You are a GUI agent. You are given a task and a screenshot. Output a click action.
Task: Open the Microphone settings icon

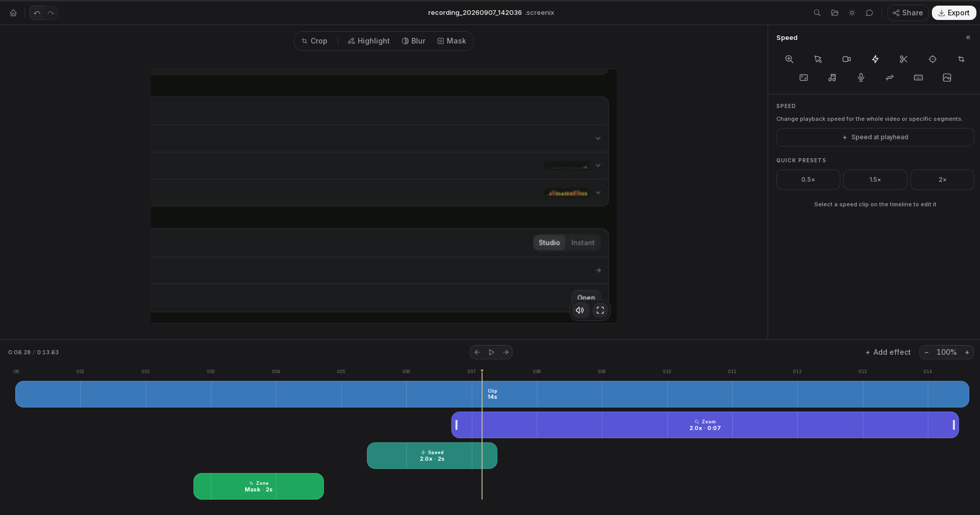pyautogui.click(x=861, y=78)
